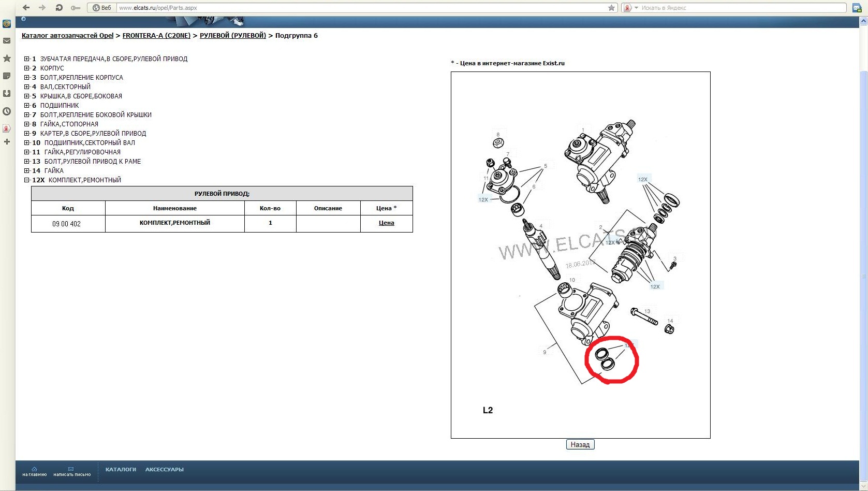Image resolution: width=868 pixels, height=491 pixels.
Task: Expand item 8 ГАЙКА,СТОПОРНАЯ
Action: click(27, 124)
